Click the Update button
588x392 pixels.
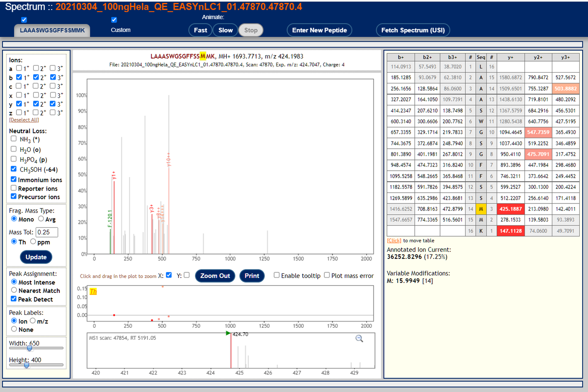coord(36,257)
